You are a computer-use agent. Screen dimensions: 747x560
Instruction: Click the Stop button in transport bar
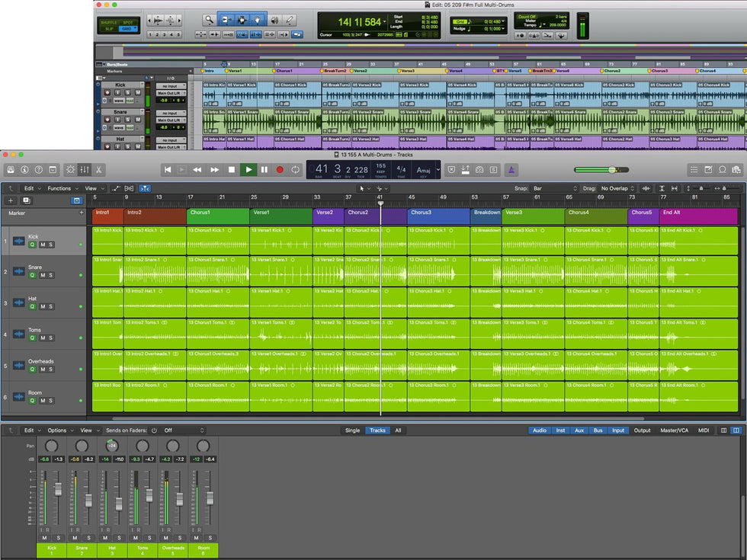click(232, 169)
